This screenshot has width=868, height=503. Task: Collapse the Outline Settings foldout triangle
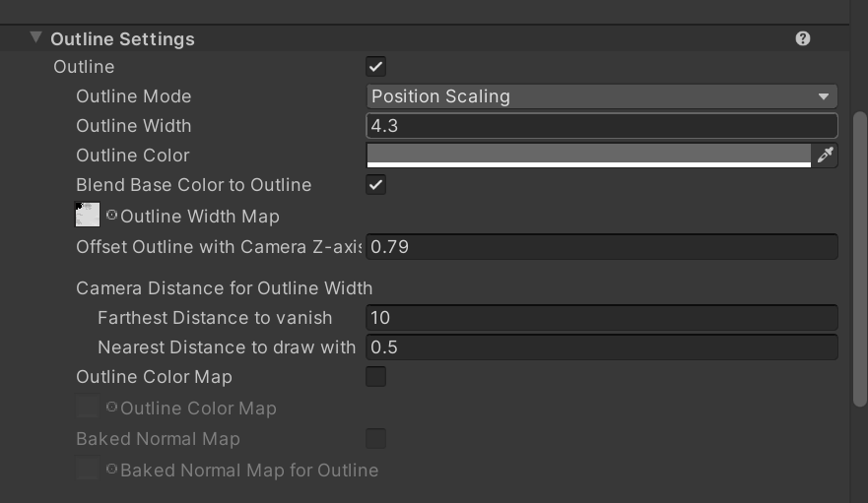click(x=36, y=38)
